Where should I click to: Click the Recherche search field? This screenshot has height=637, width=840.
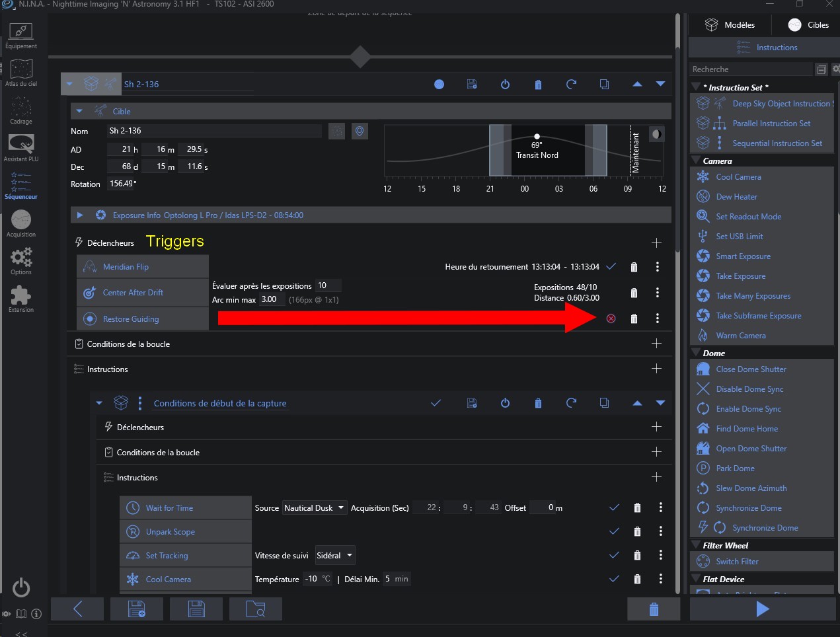pos(751,69)
